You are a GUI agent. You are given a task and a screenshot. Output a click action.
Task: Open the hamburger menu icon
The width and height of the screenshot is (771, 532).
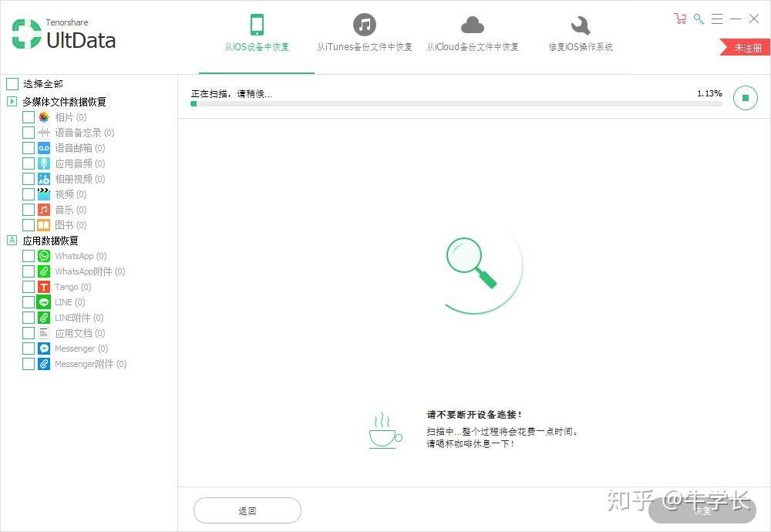[717, 19]
